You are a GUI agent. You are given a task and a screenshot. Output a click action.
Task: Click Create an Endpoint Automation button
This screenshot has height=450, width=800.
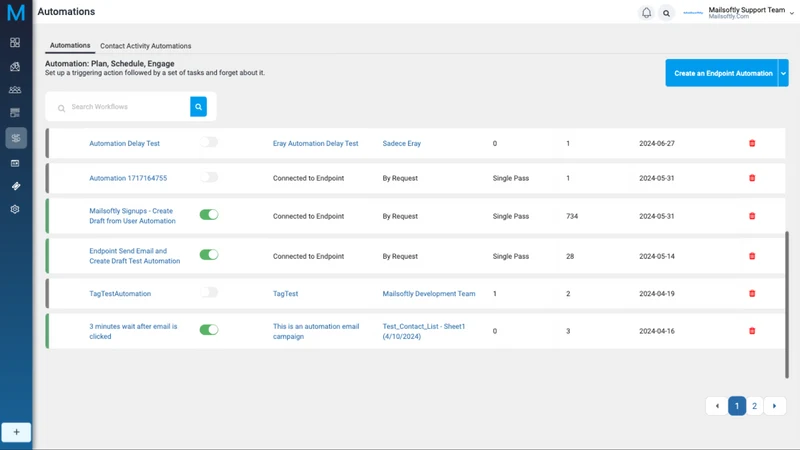723,73
